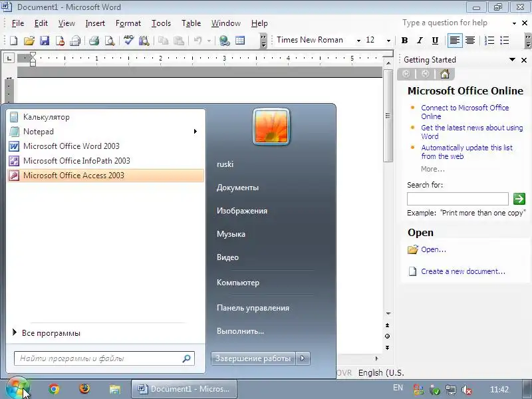The width and height of the screenshot is (532, 399).
Task: Click Create a new document link
Action: pos(463,271)
